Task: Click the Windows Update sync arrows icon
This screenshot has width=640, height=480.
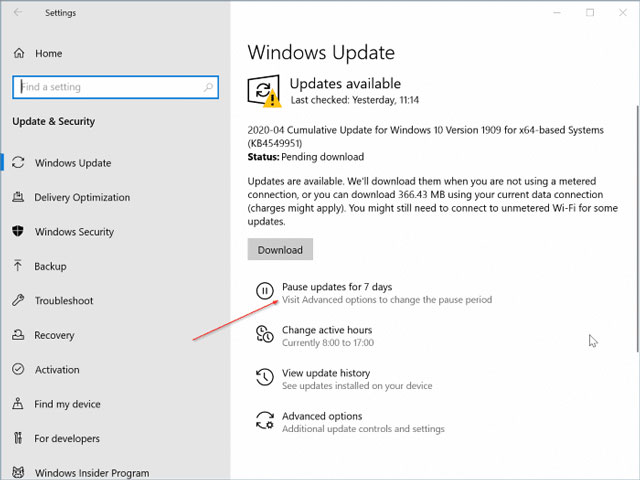Action: [18, 162]
